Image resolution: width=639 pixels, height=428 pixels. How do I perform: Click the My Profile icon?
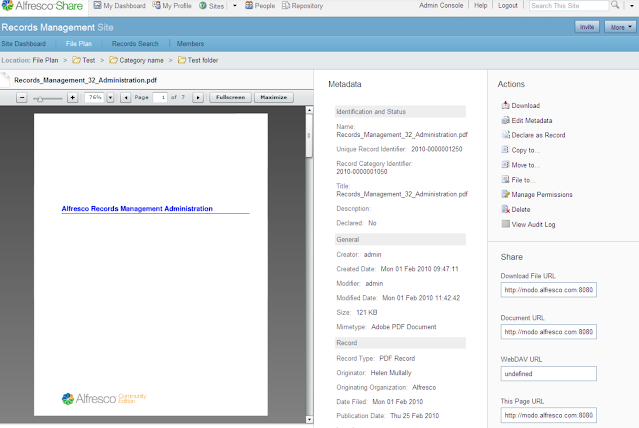point(156,5)
